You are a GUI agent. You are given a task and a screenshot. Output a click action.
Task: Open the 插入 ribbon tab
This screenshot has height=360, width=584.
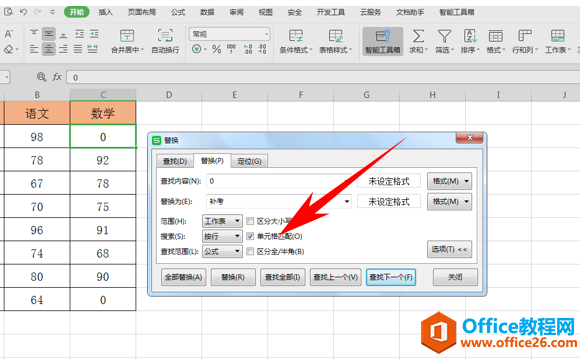[x=105, y=12]
